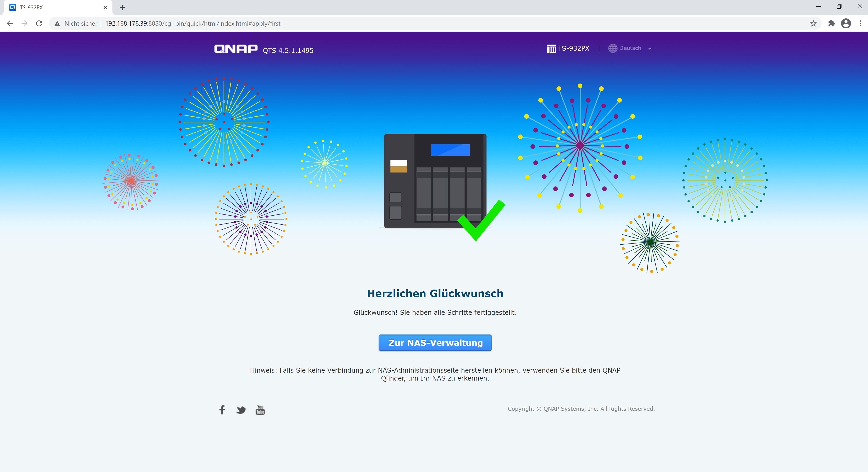Viewport: 868px width, 472px height.
Task: Open the QNAP YouTube icon
Action: tap(260, 410)
